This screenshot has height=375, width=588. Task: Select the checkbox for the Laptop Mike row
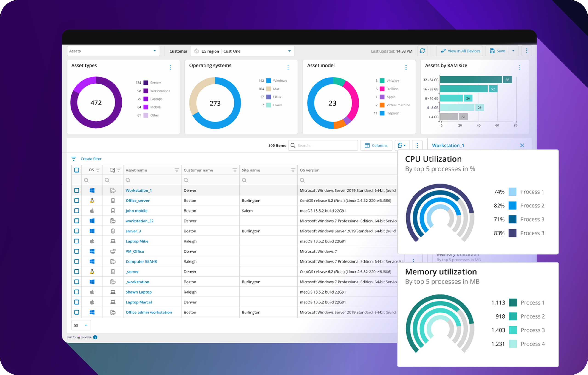[x=77, y=241]
